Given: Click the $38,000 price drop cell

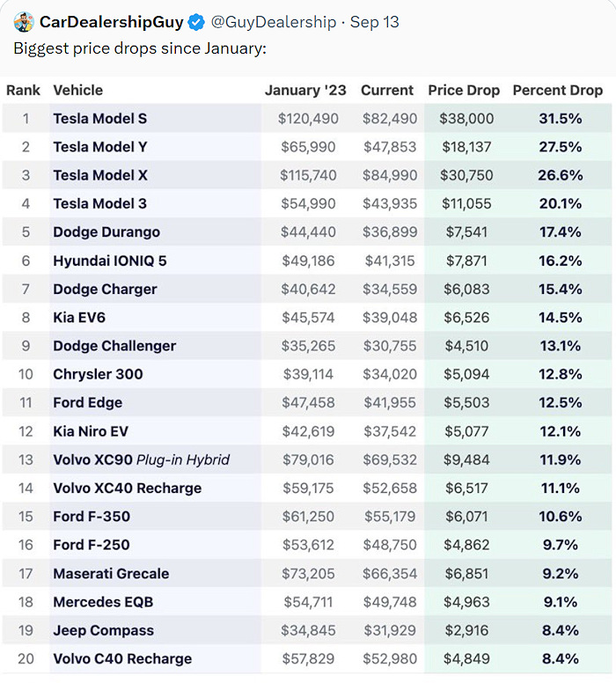Looking at the screenshot, I should tap(466, 118).
